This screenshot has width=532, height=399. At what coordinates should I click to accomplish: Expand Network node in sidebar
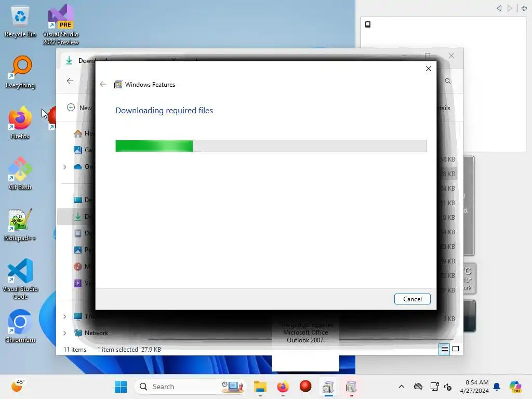pos(65,333)
